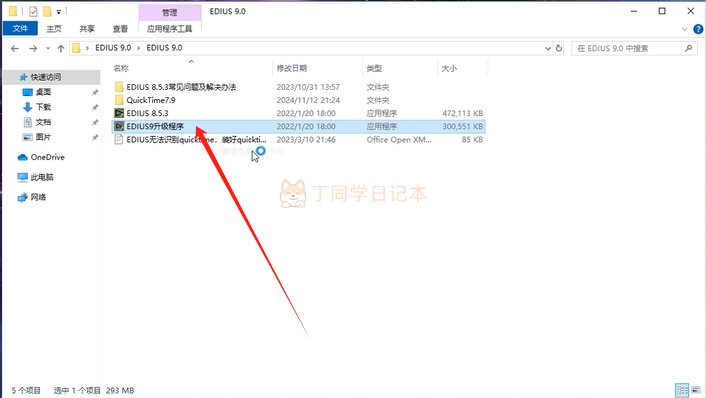This screenshot has width=706, height=398.
Task: Open the 文件 menu
Action: pyautogui.click(x=20, y=28)
